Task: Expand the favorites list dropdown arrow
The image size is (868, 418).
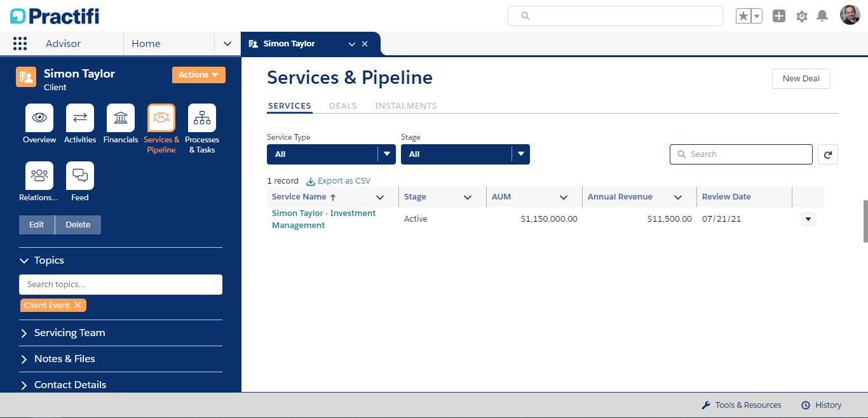Action: pos(757,16)
